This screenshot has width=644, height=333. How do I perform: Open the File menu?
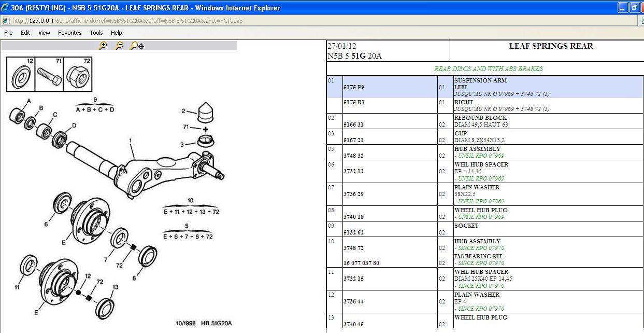tap(8, 33)
